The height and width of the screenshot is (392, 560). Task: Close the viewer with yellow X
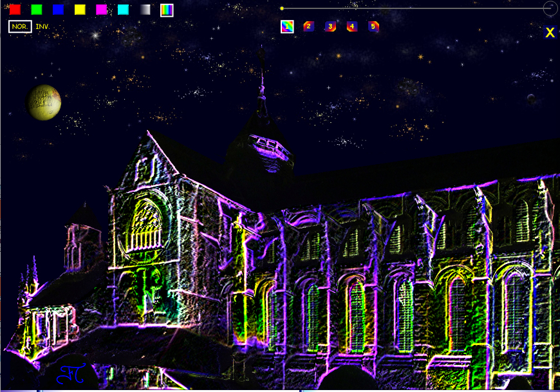550,32
